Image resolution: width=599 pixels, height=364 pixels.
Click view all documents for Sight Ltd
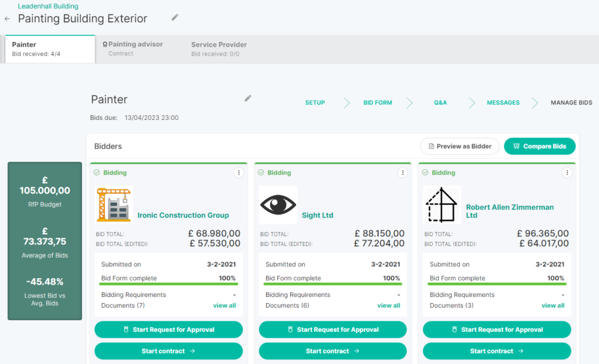[388, 306]
